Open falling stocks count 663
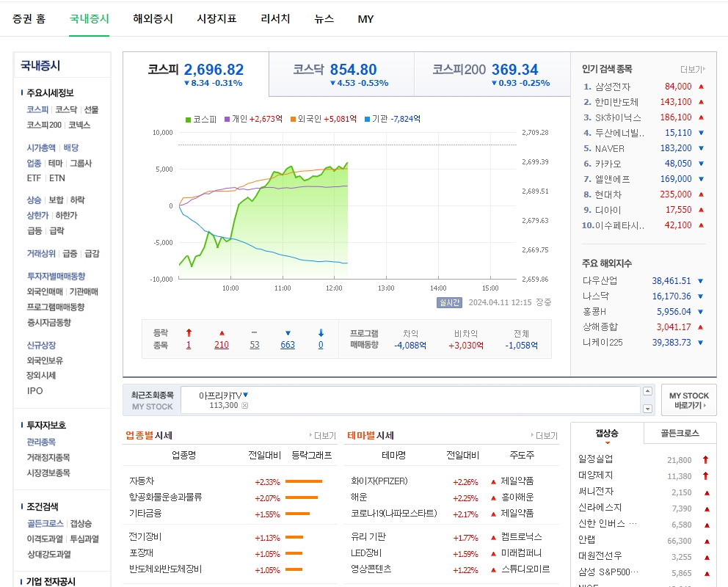This screenshot has width=728, height=587. 288,345
